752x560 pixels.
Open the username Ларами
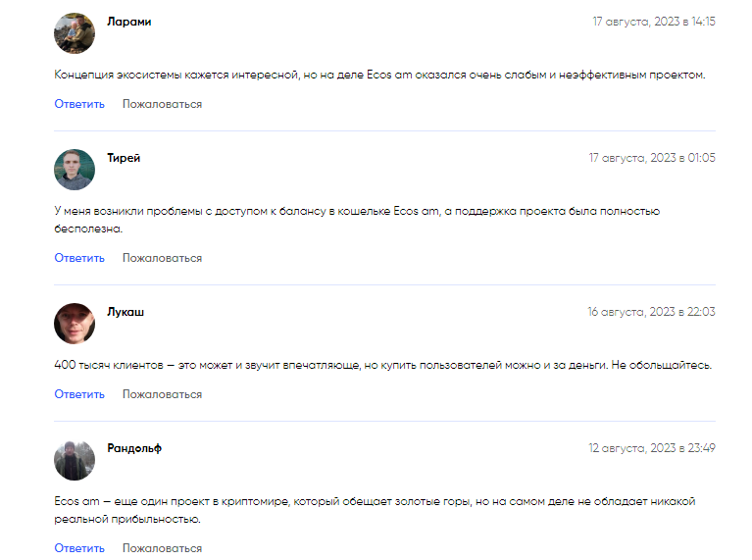tap(129, 22)
